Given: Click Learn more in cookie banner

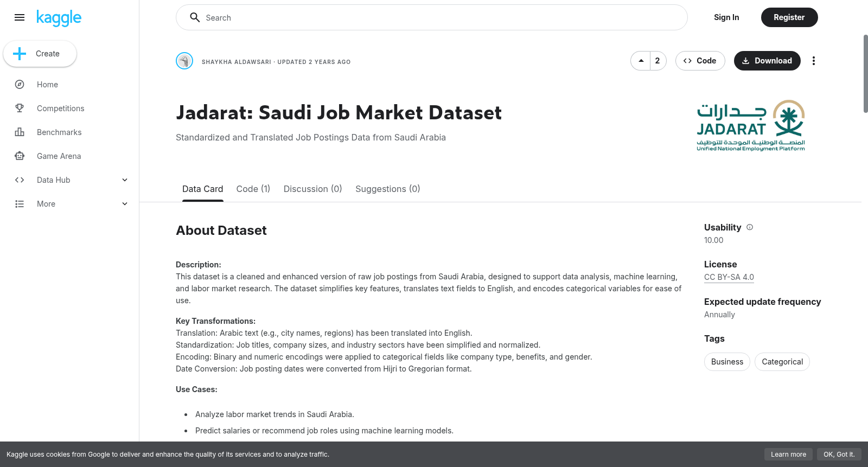Looking at the screenshot, I should click(788, 455).
